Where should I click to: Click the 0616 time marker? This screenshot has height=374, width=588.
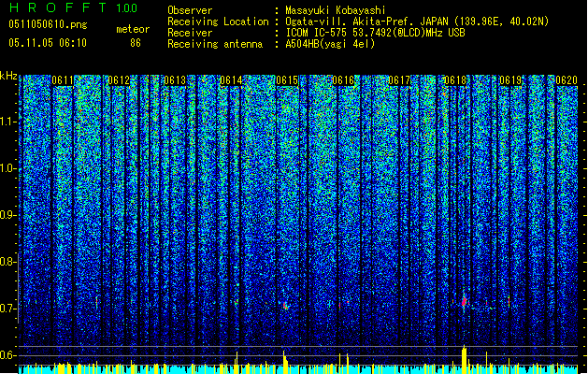pos(343,80)
